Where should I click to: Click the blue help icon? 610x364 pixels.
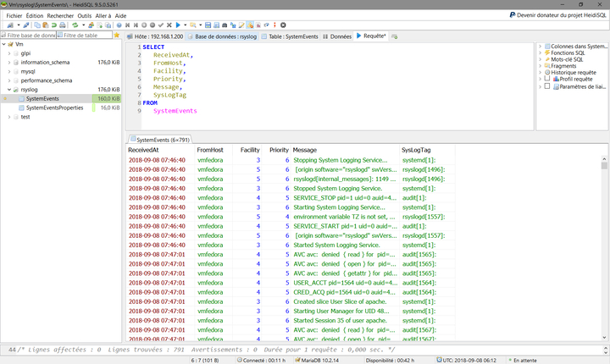point(119,25)
